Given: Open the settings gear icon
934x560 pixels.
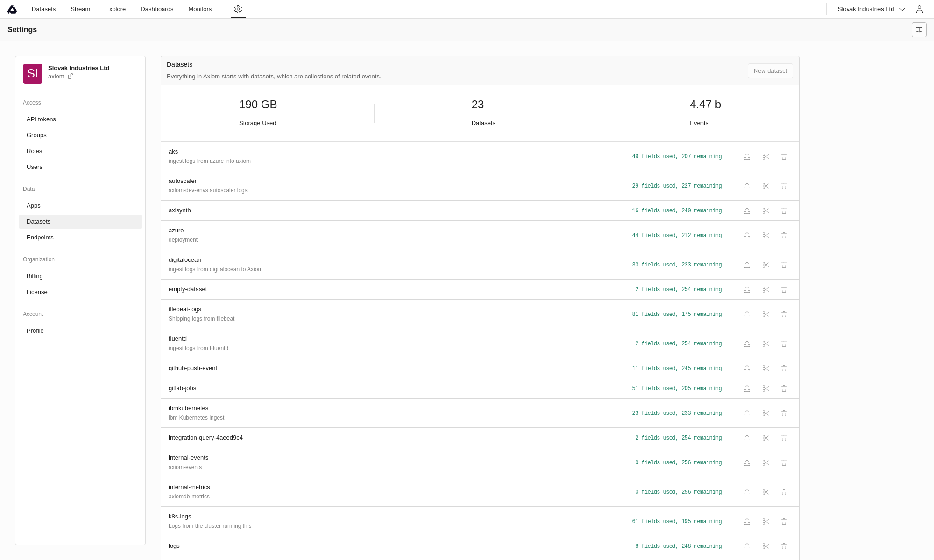Looking at the screenshot, I should pos(238,9).
